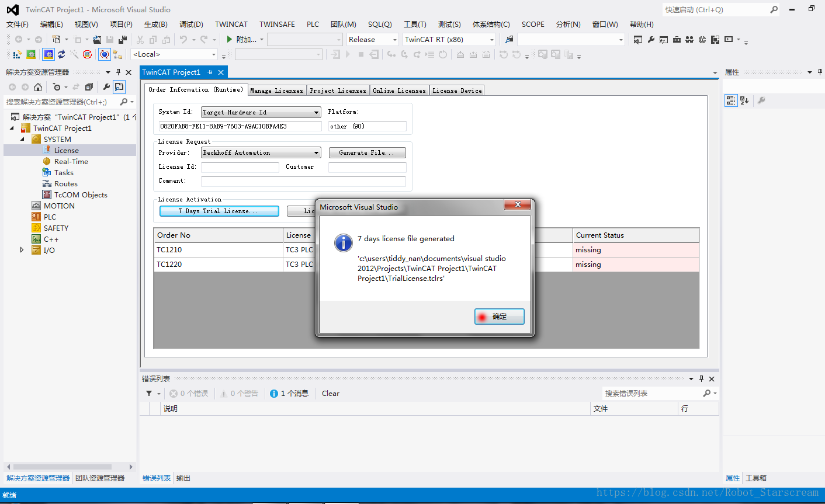Select MOTION node in solution tree

click(59, 206)
